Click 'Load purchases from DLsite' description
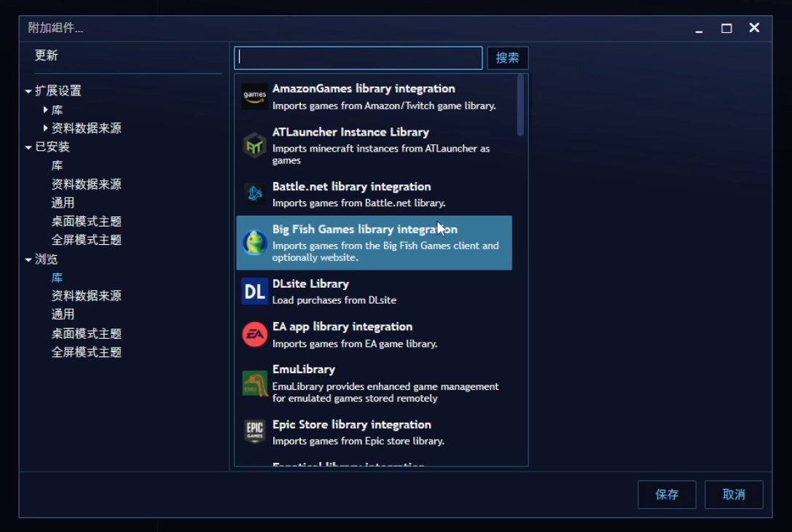The height and width of the screenshot is (532, 792). [334, 300]
